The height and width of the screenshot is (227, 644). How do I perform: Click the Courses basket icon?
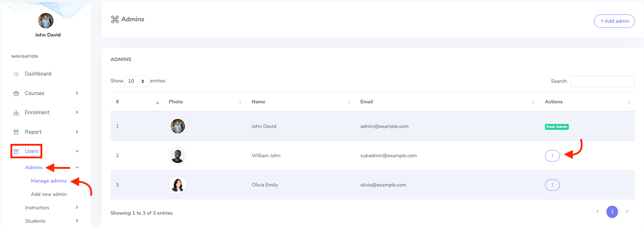tap(16, 93)
